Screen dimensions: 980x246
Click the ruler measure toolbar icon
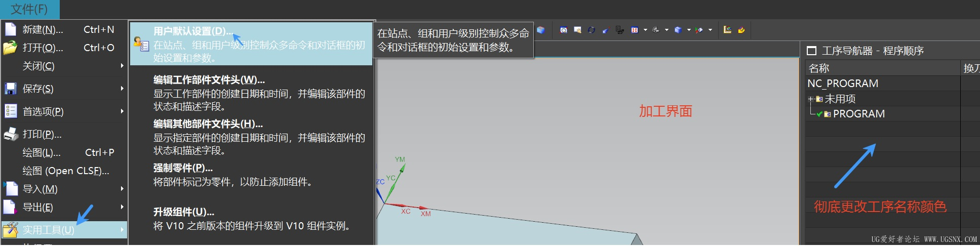(x=727, y=30)
